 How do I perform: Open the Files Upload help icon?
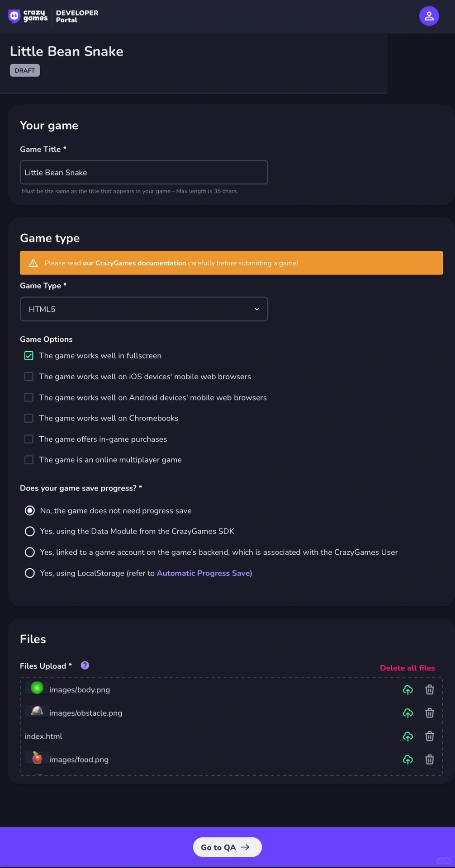(85, 665)
